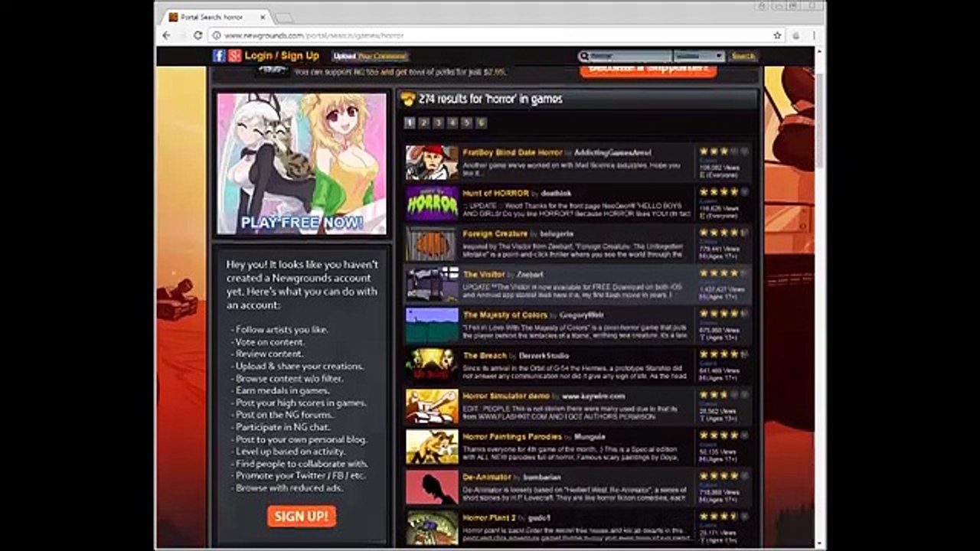Open The Visitor game thumbnail
980x551 pixels.
(432, 284)
